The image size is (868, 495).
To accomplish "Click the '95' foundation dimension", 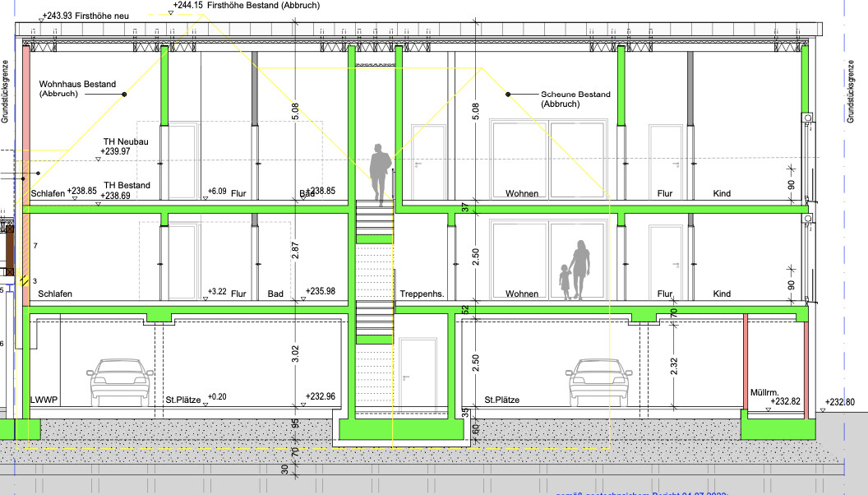I will pos(296,423).
